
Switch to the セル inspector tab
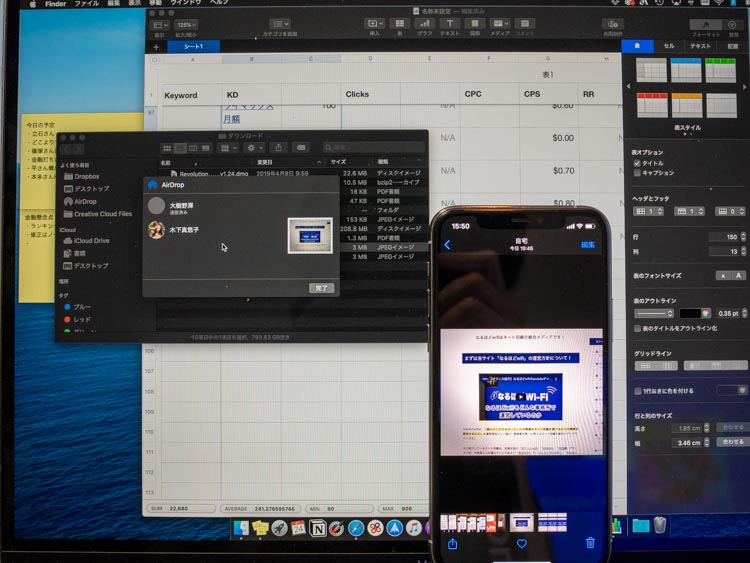point(669,46)
